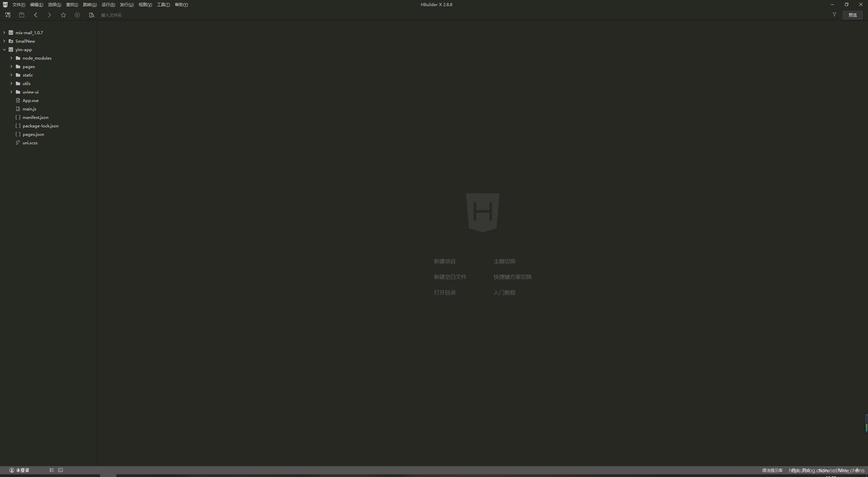Click the run play-circle icon
Screen dimensions: 868x477
click(77, 15)
